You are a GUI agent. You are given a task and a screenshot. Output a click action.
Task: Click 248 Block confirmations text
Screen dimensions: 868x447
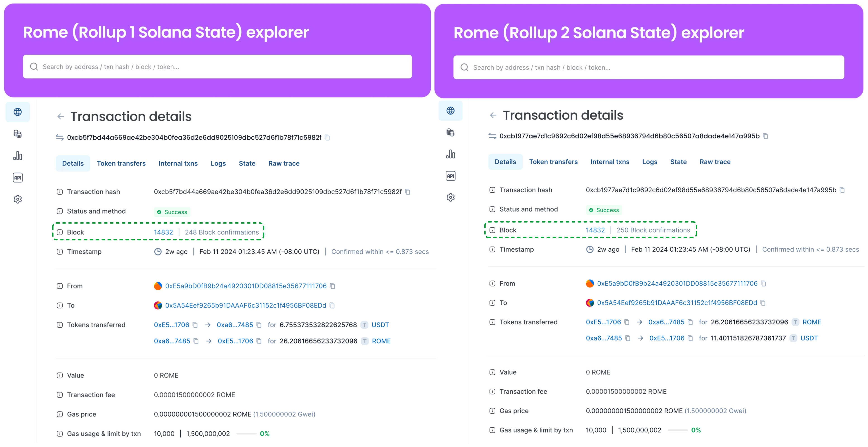click(222, 232)
